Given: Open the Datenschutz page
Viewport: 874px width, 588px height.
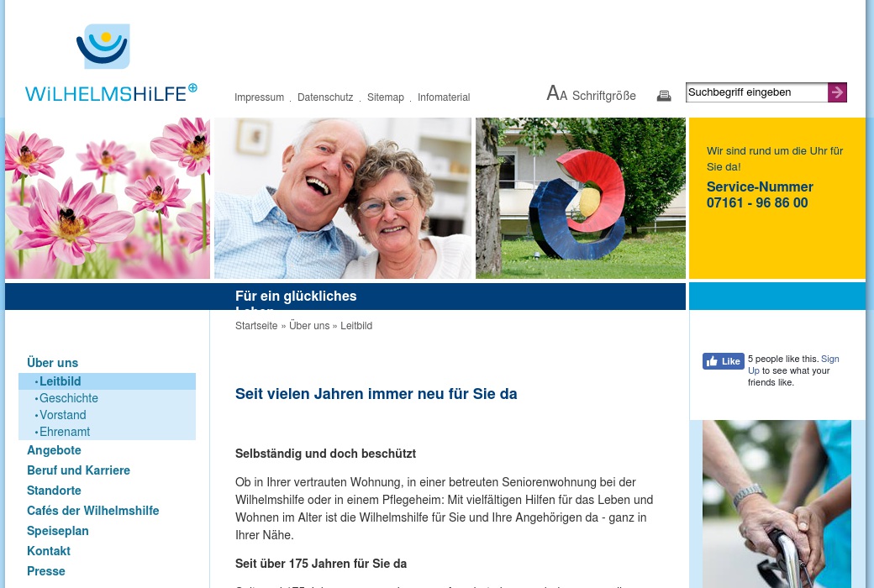Looking at the screenshot, I should click(x=325, y=97).
